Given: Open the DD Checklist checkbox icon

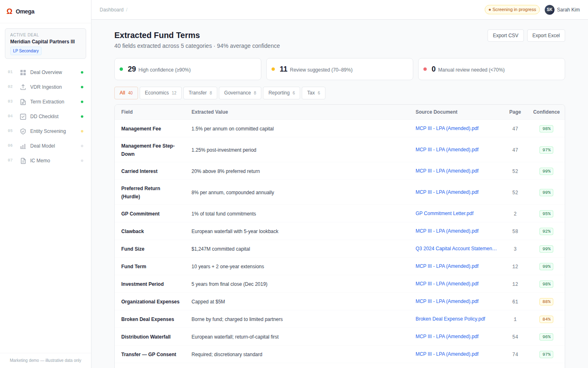Looking at the screenshot, I should (23, 117).
